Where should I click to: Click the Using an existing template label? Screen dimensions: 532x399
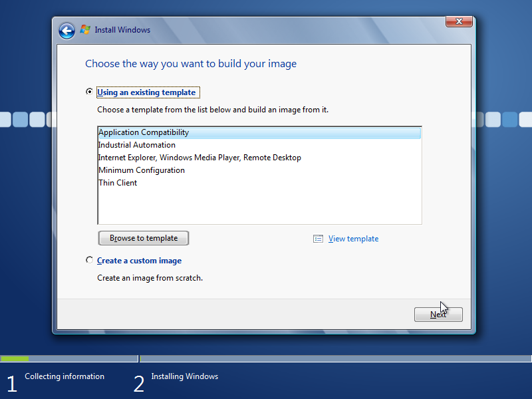click(146, 92)
